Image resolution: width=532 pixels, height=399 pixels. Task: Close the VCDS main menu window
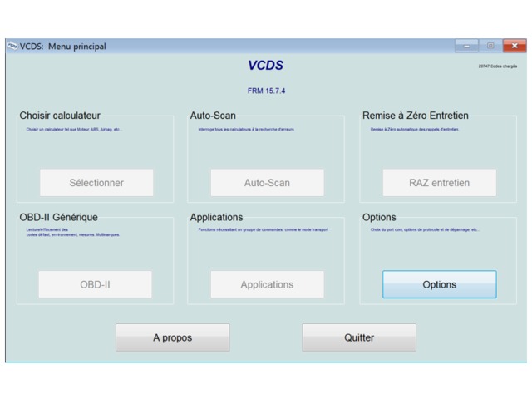(x=515, y=46)
